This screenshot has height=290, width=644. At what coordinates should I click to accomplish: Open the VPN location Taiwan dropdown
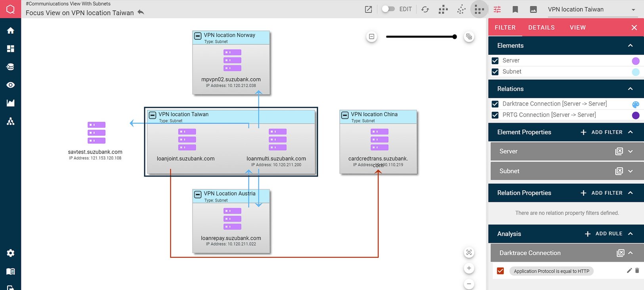[633, 10]
